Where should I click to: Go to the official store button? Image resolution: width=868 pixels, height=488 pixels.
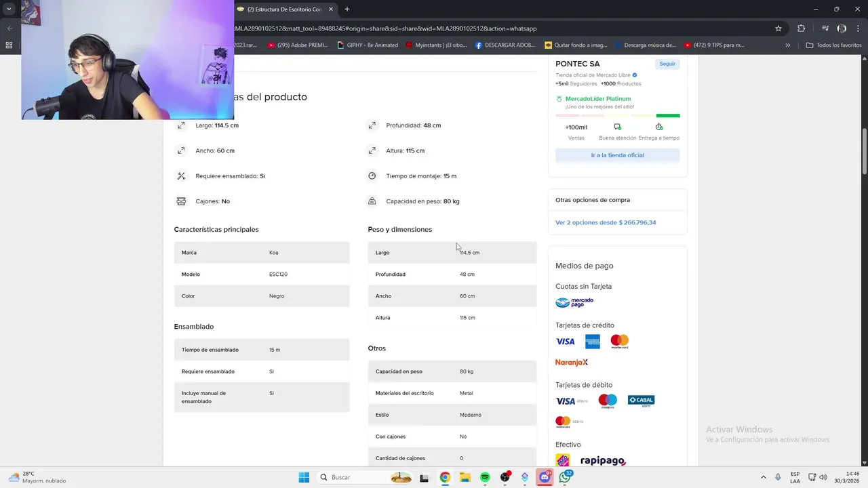tap(617, 155)
